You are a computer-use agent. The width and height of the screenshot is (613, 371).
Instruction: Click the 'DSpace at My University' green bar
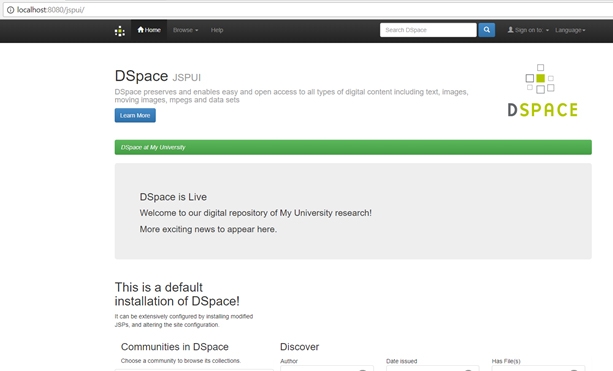click(353, 147)
